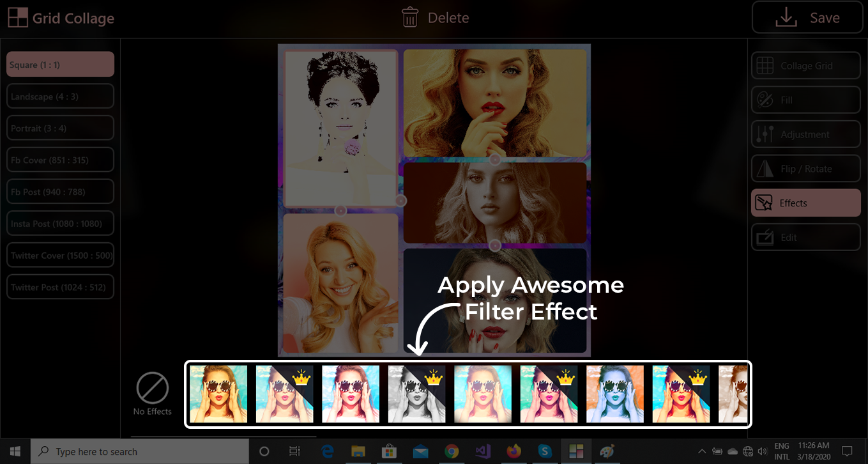Launch Firefox from taskbar
Viewport: 868px width, 464px height.
click(514, 451)
